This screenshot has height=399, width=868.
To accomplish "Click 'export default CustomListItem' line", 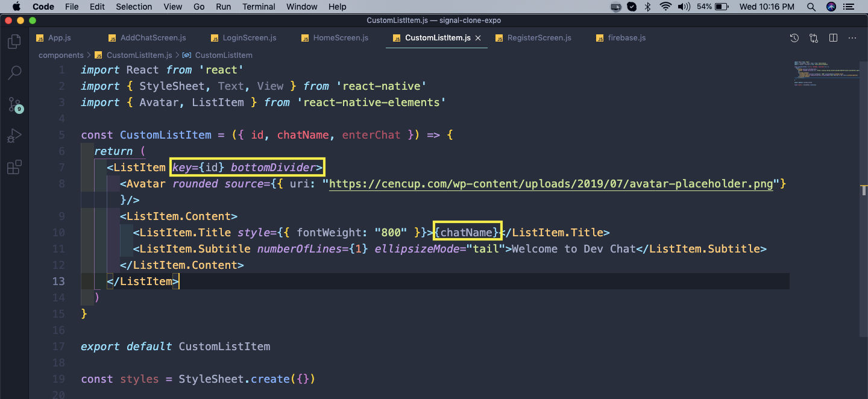I will (175, 347).
